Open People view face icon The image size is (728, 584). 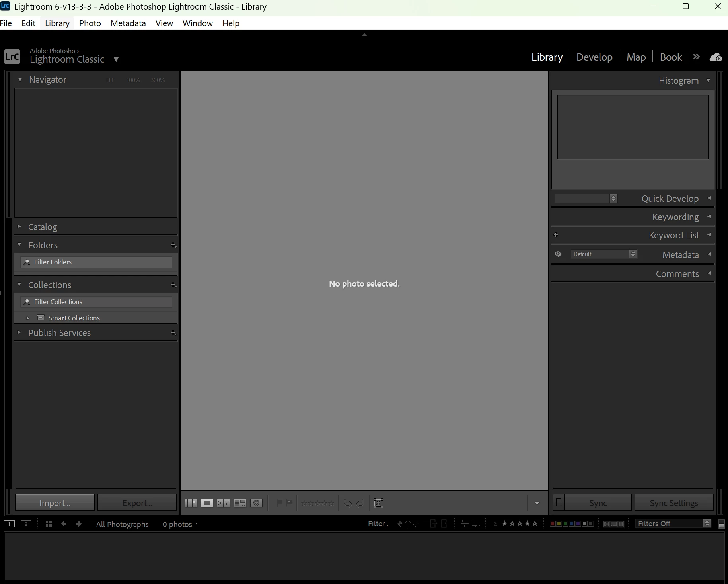point(257,503)
